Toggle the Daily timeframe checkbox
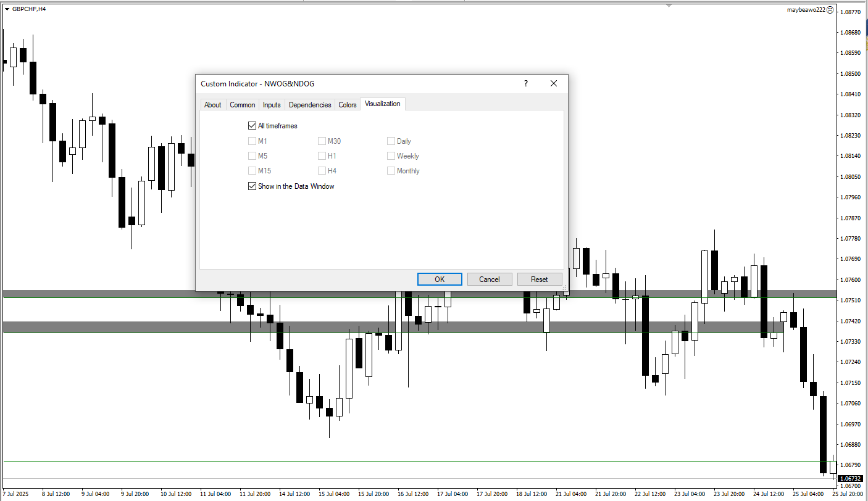868x501 pixels. (x=391, y=141)
